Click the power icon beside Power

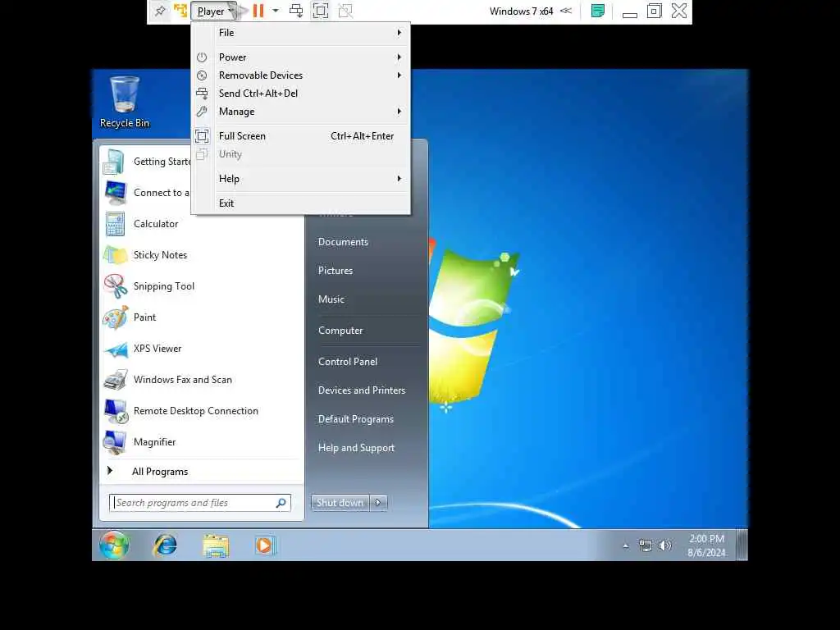point(202,57)
